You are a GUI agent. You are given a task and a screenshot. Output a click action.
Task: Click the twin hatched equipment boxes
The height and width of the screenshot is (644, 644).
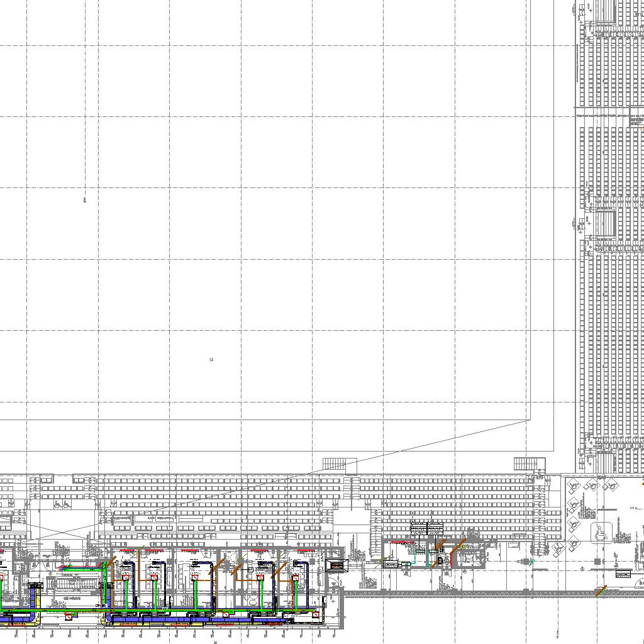(427, 528)
